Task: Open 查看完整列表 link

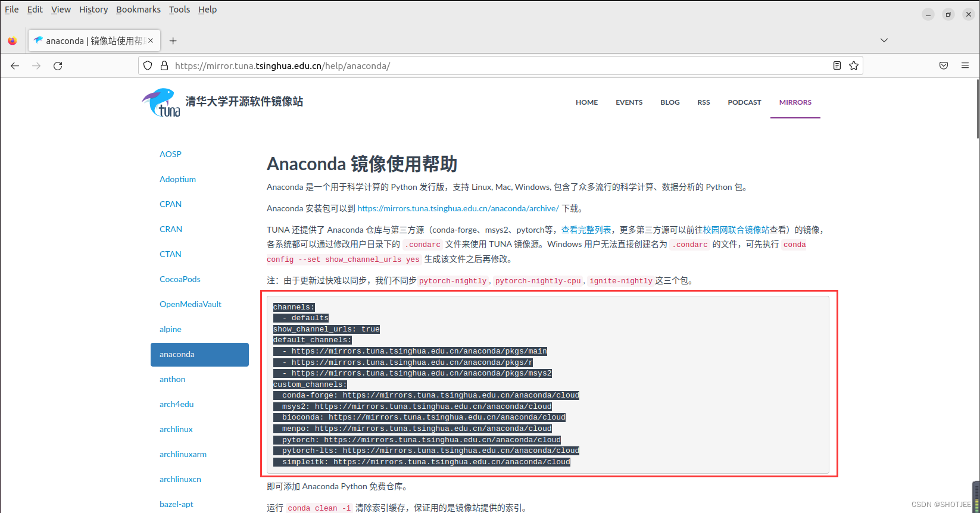Action: tap(586, 230)
